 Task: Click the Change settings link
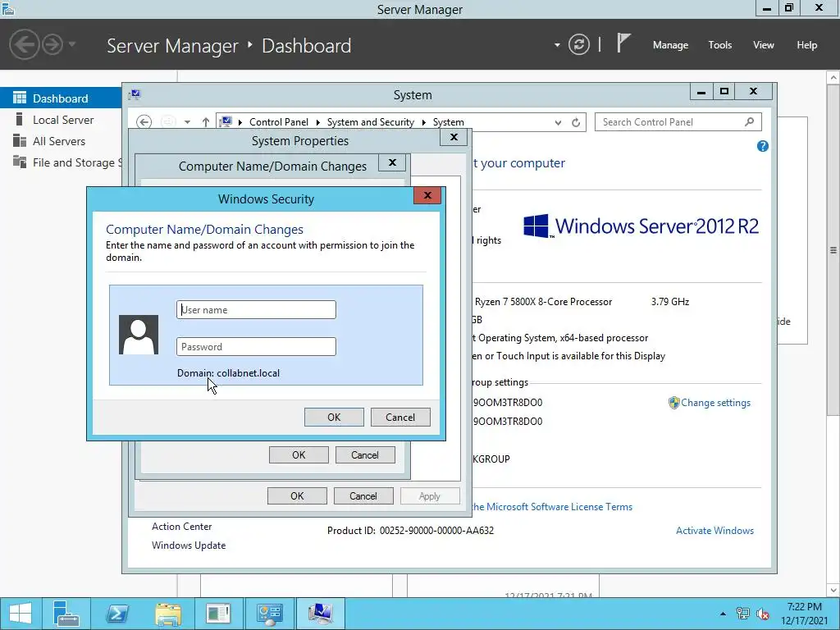[715, 403]
